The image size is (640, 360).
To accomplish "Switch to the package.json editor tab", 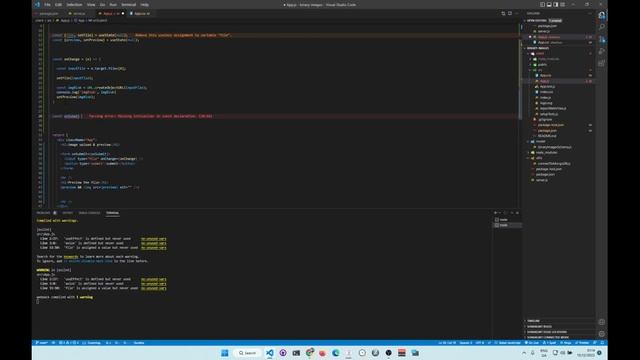I will point(49,13).
